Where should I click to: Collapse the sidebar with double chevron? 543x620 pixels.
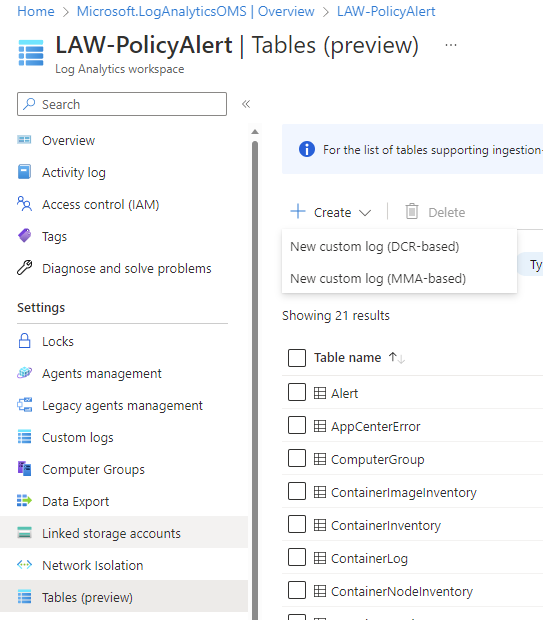246,104
